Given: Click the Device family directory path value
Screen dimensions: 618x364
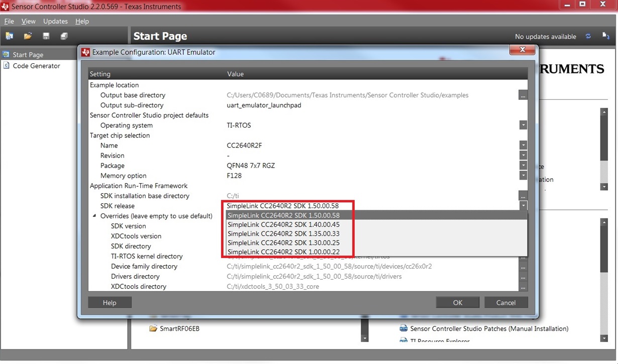Looking at the screenshot, I should pyautogui.click(x=329, y=266).
